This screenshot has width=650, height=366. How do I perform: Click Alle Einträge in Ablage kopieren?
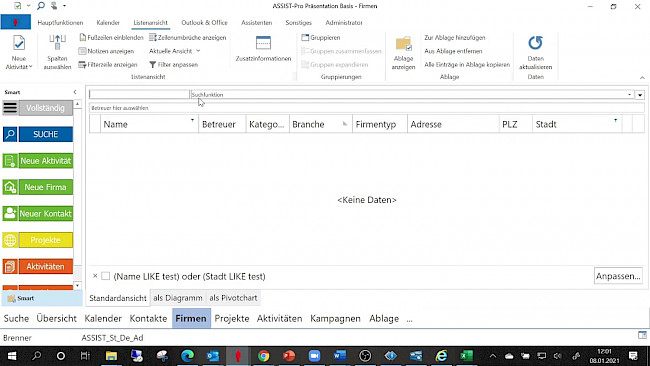pyautogui.click(x=467, y=65)
